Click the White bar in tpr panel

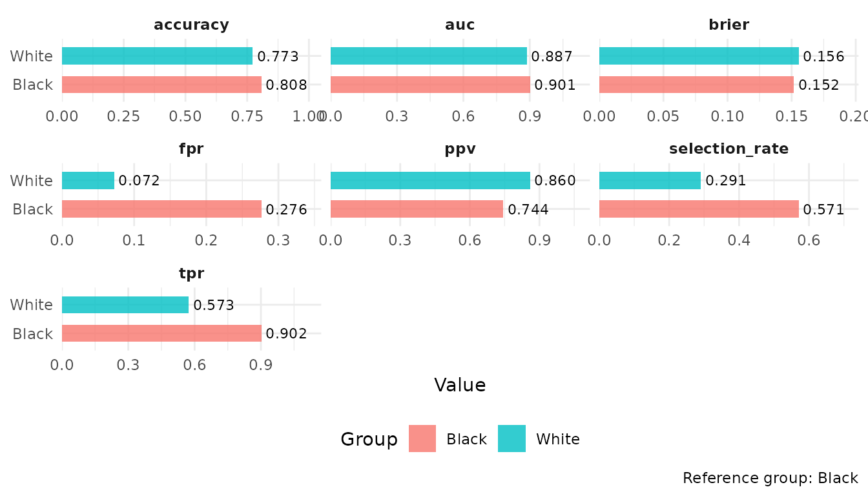(x=125, y=304)
